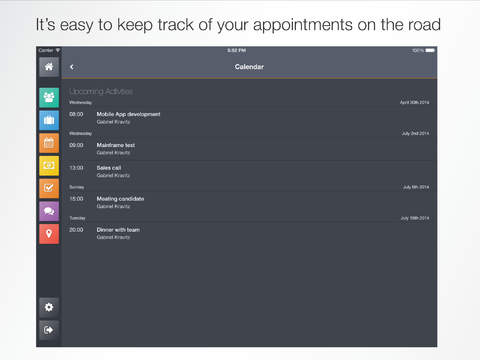Select the yellow money opportunities icon
The image size is (480, 360).
pos(49,166)
